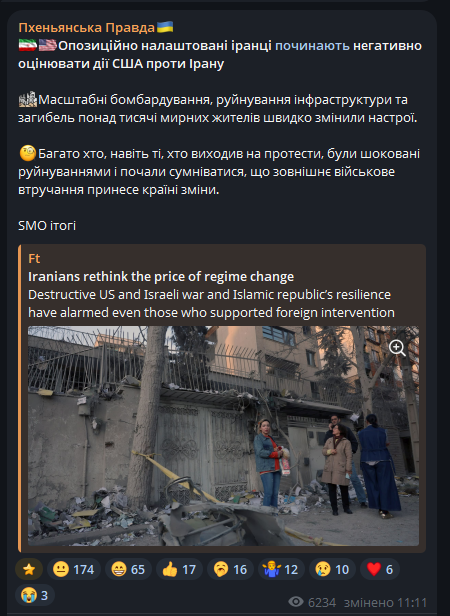Select the loudly crying reaction with 3
Screen dimensions: 450x616
click(x=35, y=595)
